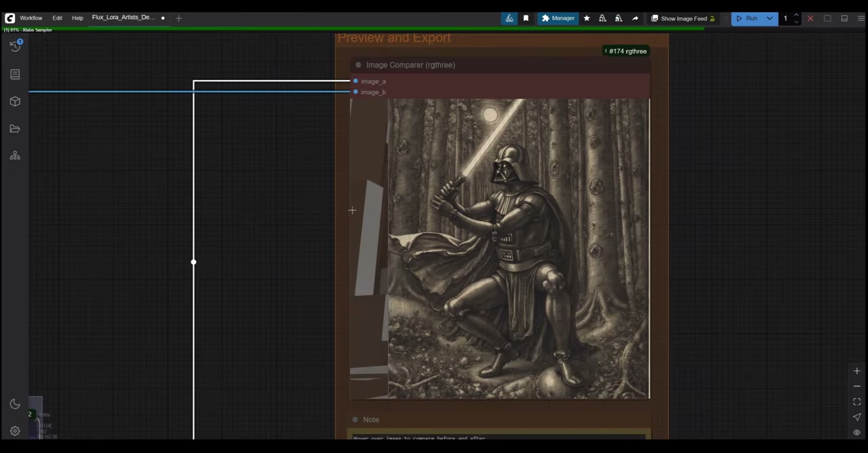Cancel current run with red X

coord(810,18)
